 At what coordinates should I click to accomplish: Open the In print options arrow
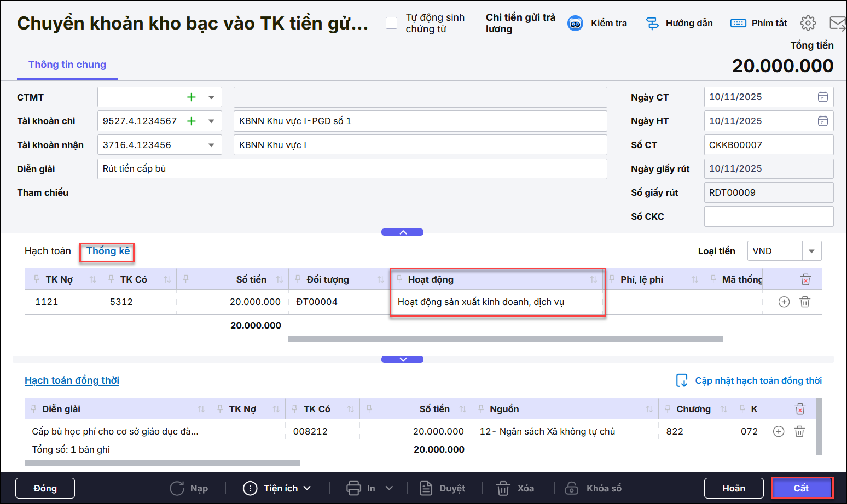coord(389,488)
